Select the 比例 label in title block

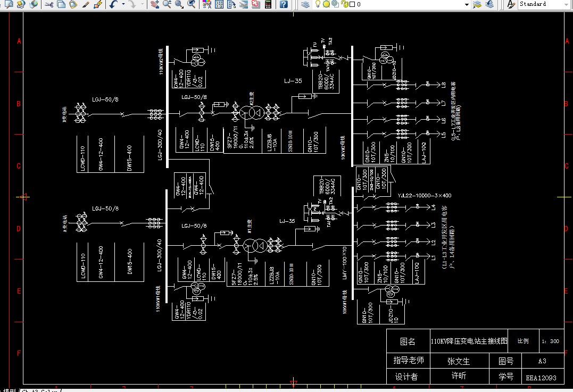click(x=523, y=341)
